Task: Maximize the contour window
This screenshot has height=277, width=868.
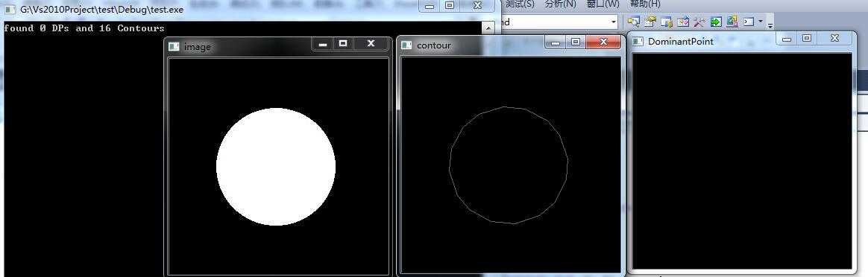Action: point(576,42)
